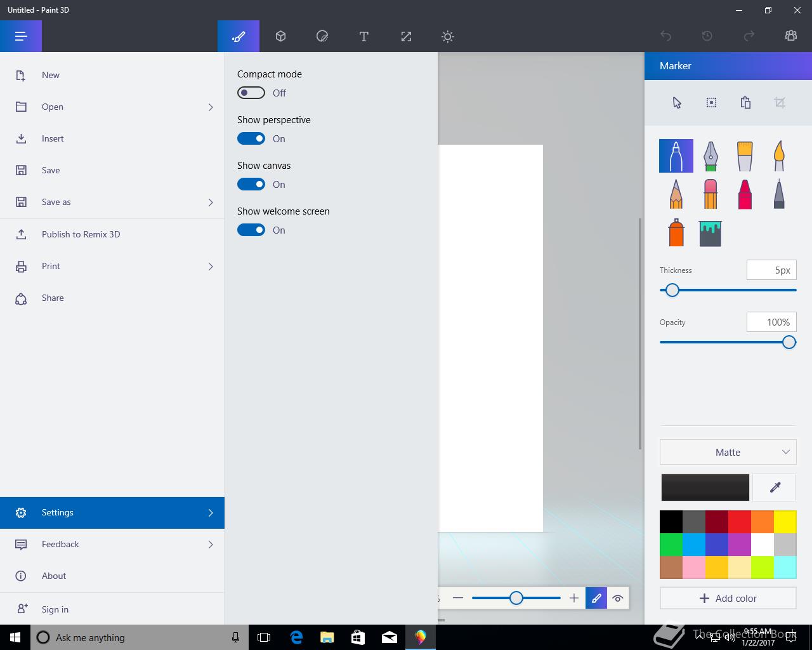Select the Settings menu entry
The height and width of the screenshot is (650, 812).
[x=112, y=512]
